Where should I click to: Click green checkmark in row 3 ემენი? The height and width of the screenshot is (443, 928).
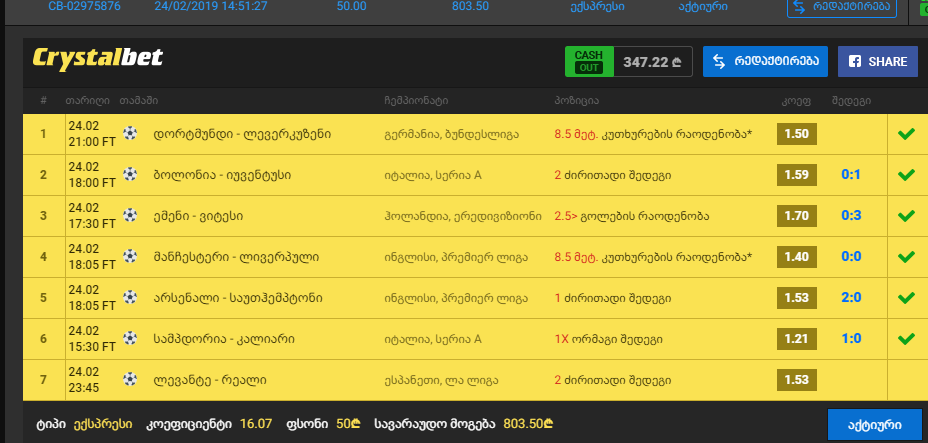pyautogui.click(x=906, y=216)
